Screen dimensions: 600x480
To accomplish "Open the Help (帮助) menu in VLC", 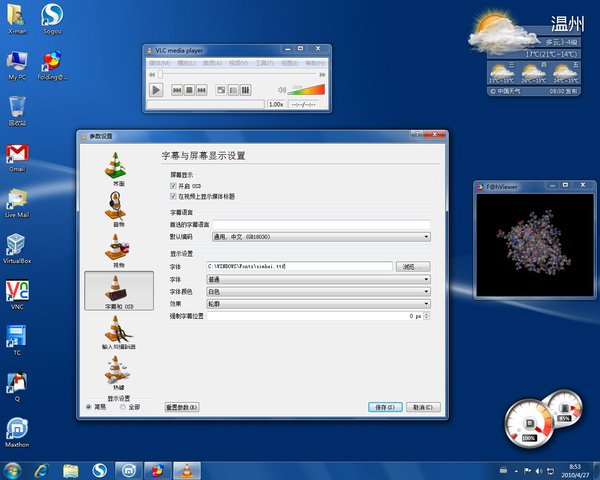I will point(315,63).
